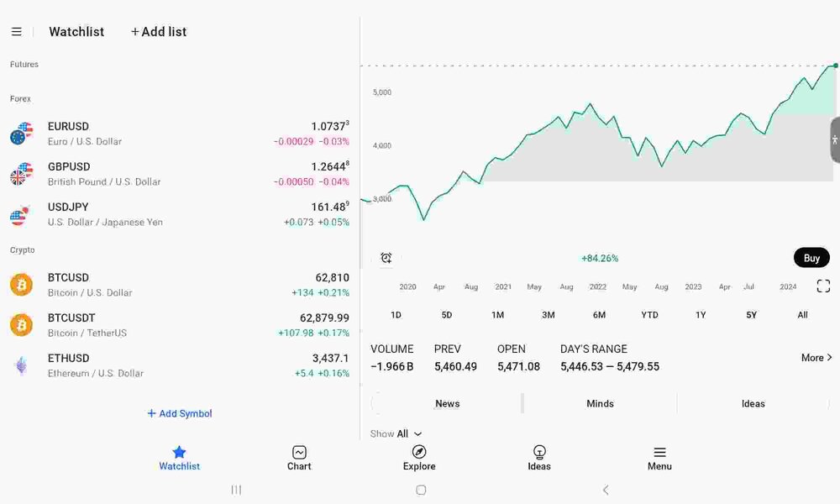Open the hamburger menu beside Watchlist
This screenshot has height=504, width=840.
click(17, 32)
